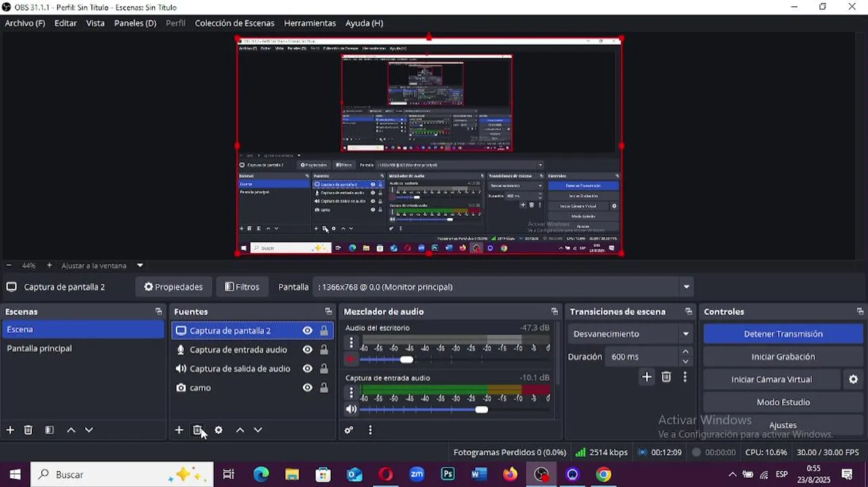Open advanced audio properties gears icon

click(x=349, y=430)
